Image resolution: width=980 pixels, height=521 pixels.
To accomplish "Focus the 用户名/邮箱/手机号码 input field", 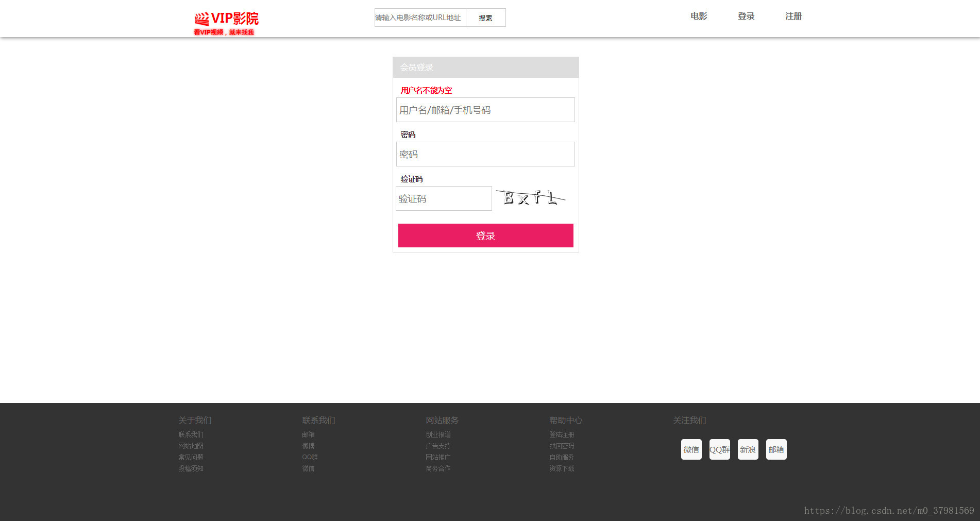I will click(485, 110).
